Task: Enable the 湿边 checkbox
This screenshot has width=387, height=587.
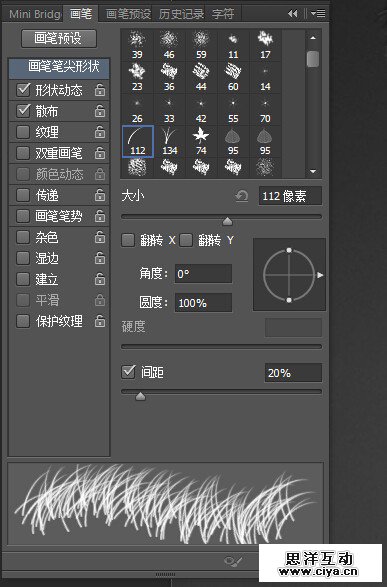Action: point(23,258)
